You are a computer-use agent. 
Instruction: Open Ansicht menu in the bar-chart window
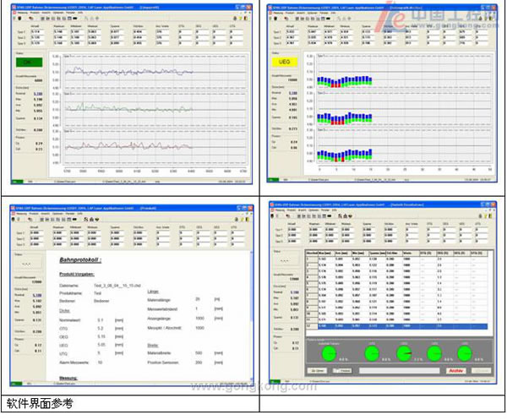[301, 13]
